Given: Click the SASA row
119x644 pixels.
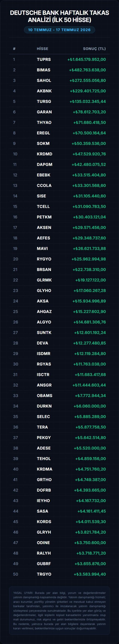Looking at the screenshot, I should point(59,511).
